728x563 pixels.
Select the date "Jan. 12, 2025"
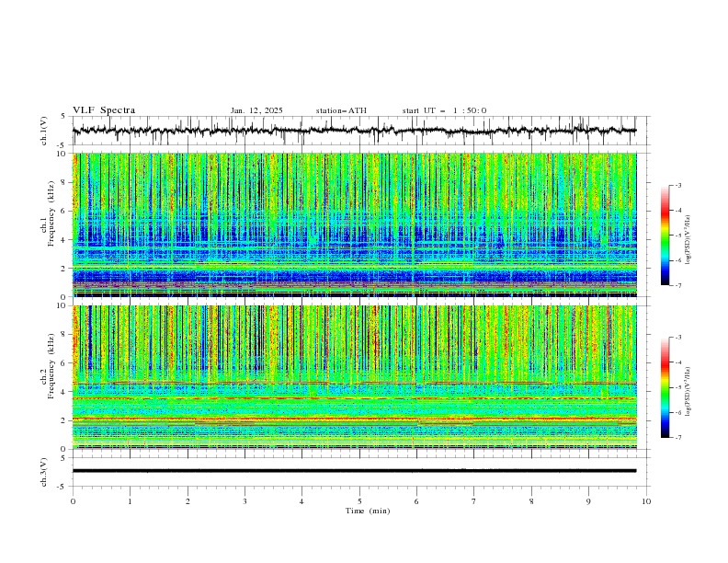(x=256, y=110)
